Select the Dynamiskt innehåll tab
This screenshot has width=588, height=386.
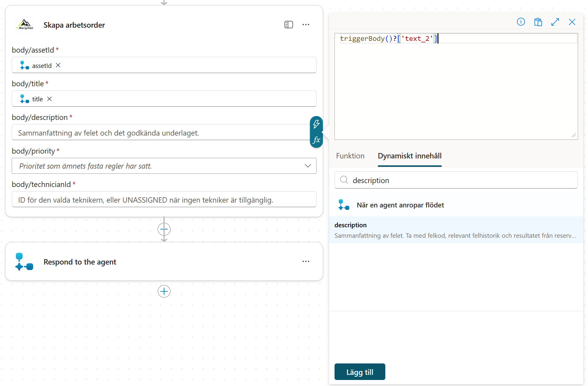[x=410, y=156]
